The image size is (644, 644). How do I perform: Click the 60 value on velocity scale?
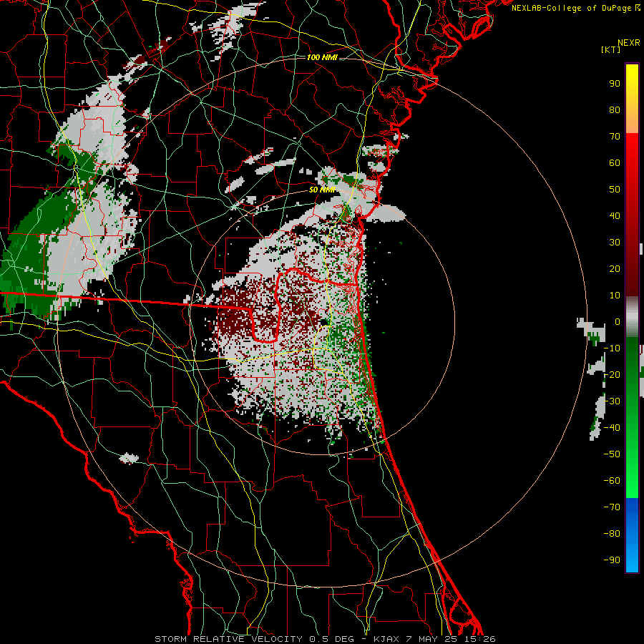[615, 163]
